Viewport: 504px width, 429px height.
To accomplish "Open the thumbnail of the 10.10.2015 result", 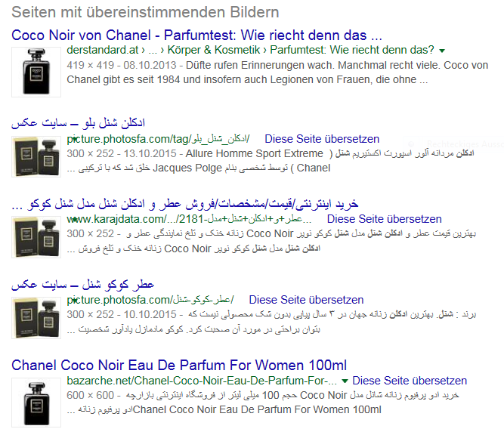I will coord(36,318).
